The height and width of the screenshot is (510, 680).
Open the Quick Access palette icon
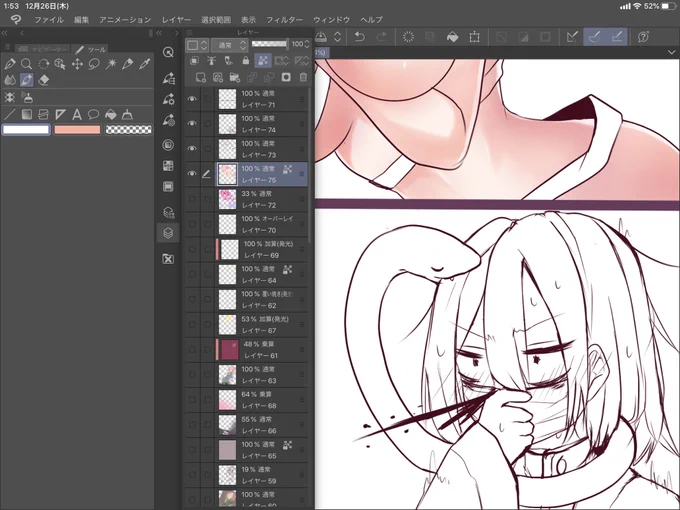tap(168, 52)
